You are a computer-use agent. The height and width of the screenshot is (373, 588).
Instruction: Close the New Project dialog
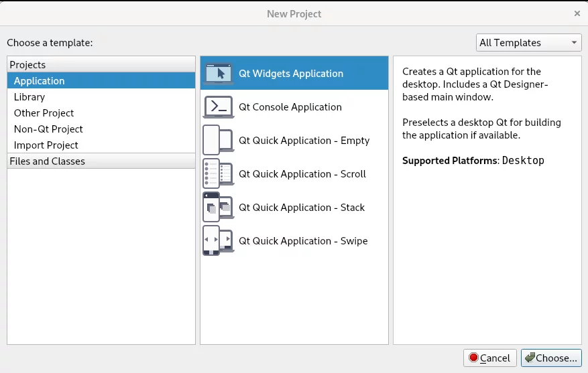tap(577, 13)
